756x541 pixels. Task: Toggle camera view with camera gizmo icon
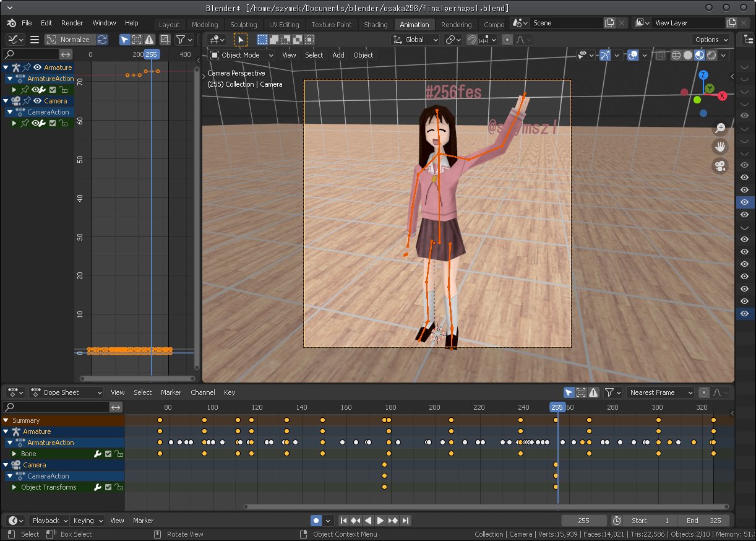(x=720, y=166)
